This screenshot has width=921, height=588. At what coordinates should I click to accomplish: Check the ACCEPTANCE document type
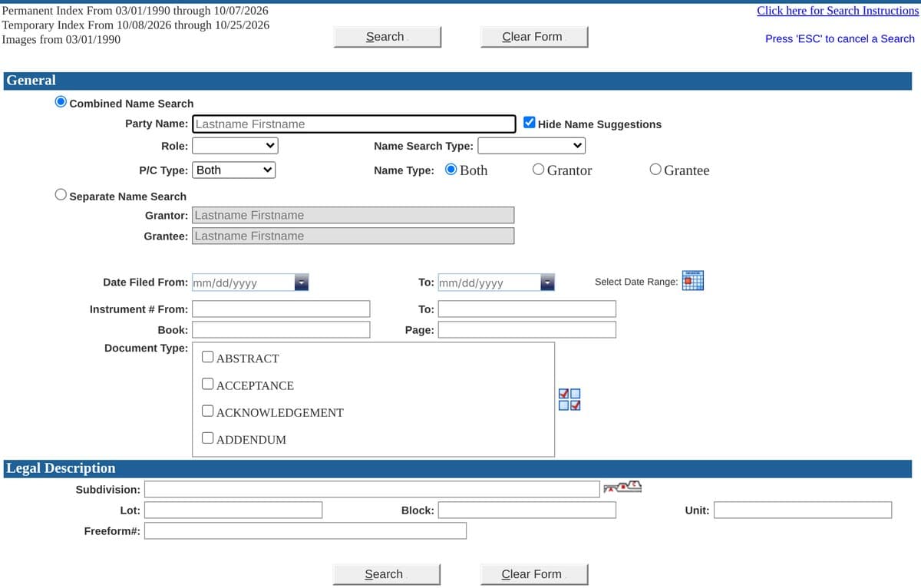coord(208,384)
